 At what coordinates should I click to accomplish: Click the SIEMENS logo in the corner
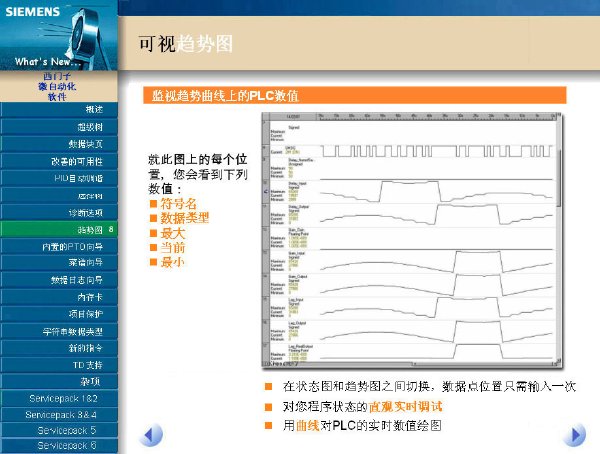pos(33,11)
